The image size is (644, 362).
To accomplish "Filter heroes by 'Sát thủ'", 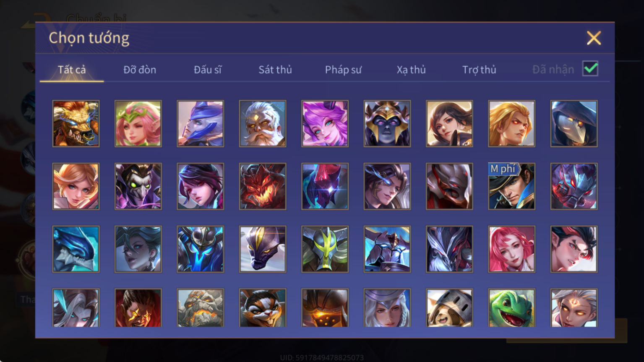I will pos(275,70).
